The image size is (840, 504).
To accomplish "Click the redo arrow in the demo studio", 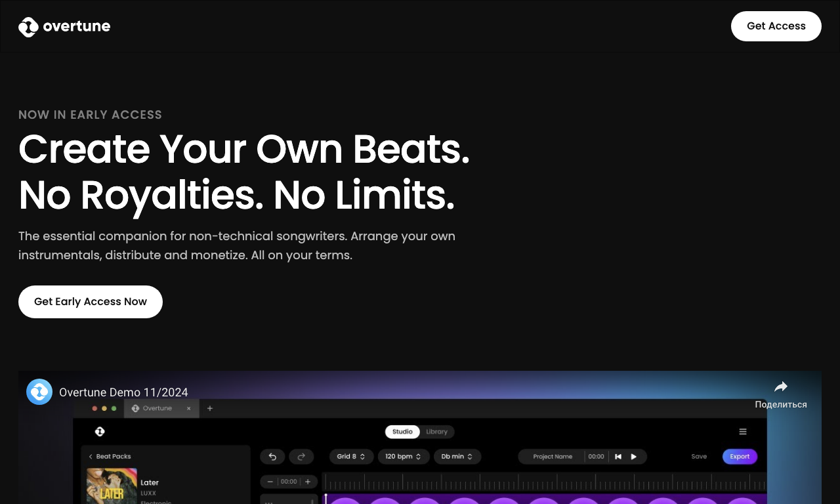I will (x=302, y=457).
